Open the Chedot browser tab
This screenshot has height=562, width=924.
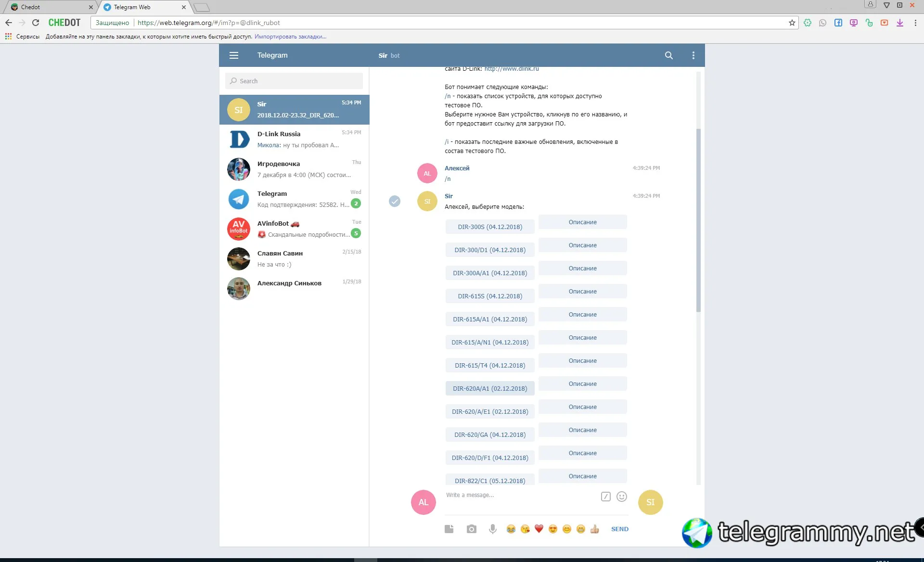(48, 7)
